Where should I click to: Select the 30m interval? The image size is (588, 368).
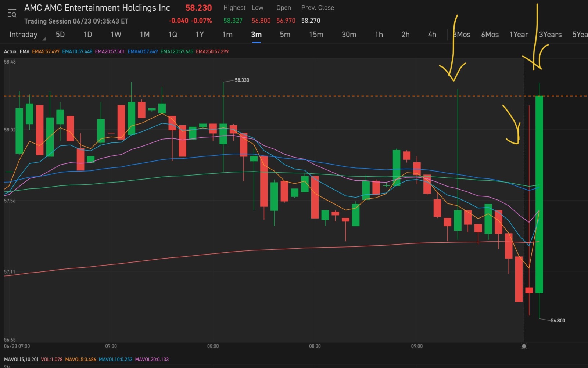pos(349,35)
